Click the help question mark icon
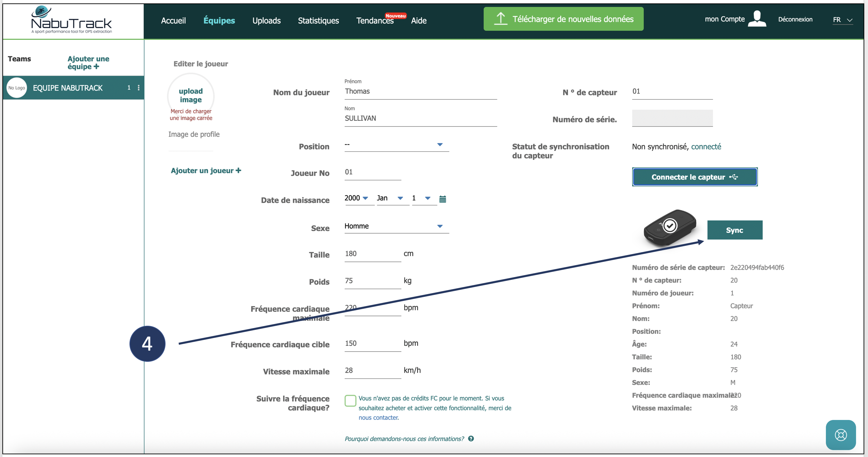 (x=471, y=439)
